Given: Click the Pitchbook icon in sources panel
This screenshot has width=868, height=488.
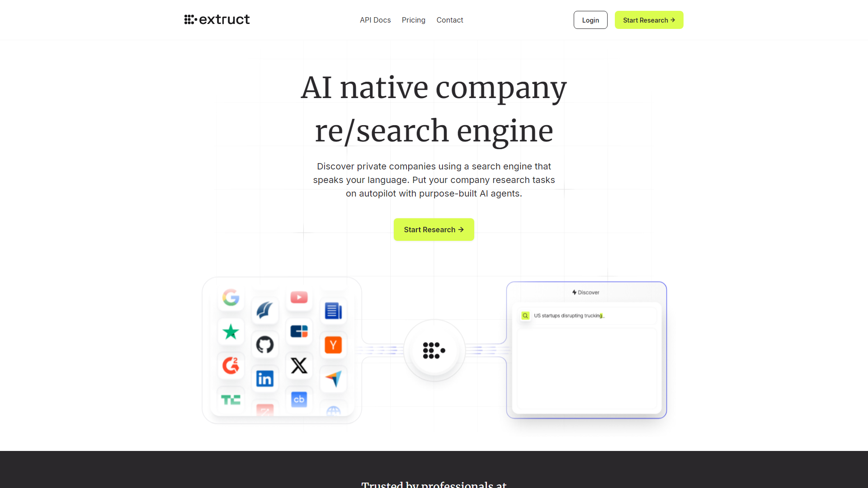Looking at the screenshot, I should (x=265, y=310).
